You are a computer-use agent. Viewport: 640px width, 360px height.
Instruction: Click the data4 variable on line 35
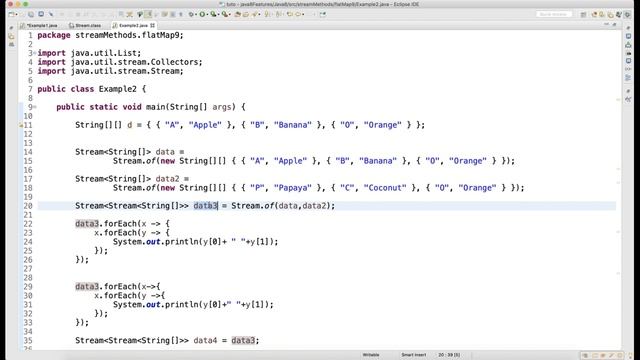(x=205, y=340)
